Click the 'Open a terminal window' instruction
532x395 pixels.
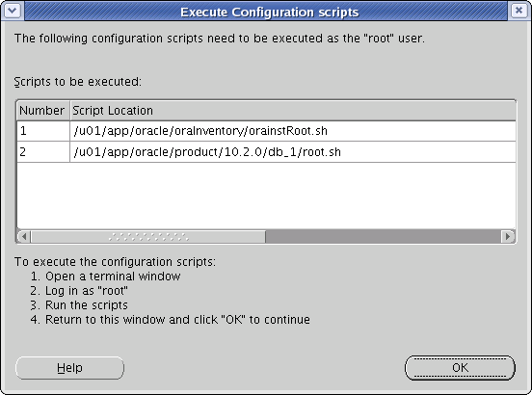[113, 276]
